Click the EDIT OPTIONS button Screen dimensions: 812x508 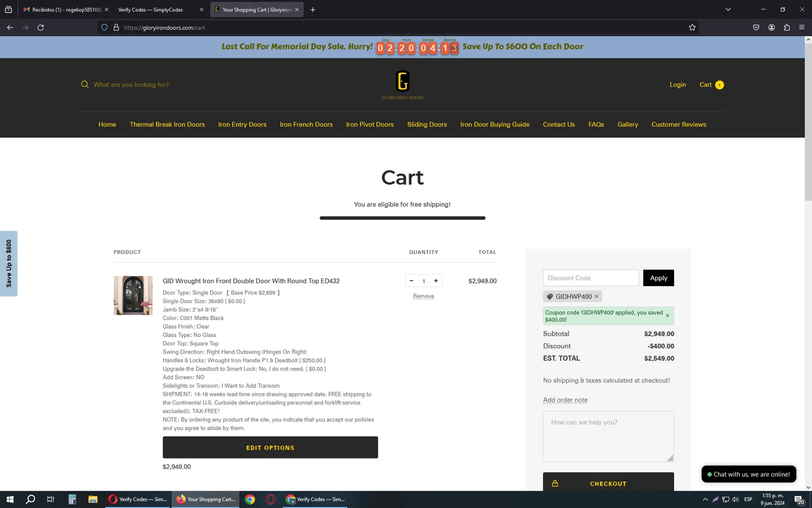coord(270,447)
